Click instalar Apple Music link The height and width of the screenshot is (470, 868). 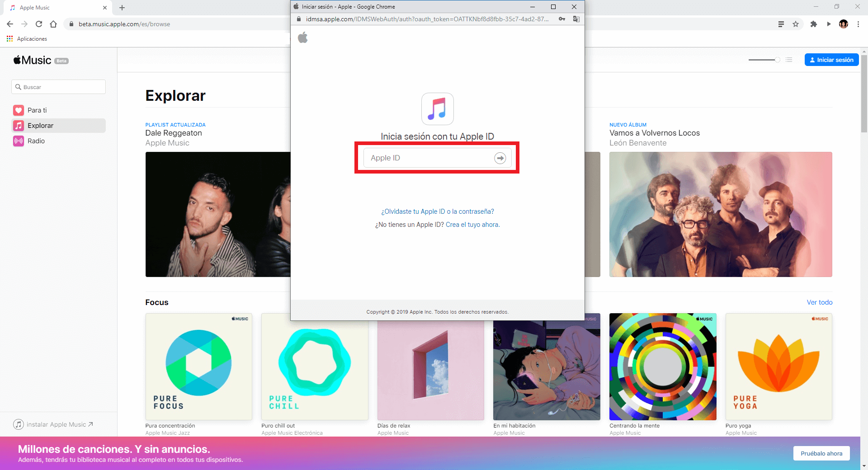(53, 424)
